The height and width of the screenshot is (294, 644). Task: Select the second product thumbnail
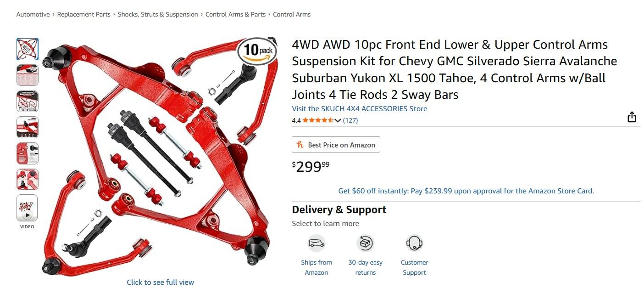coord(27,75)
